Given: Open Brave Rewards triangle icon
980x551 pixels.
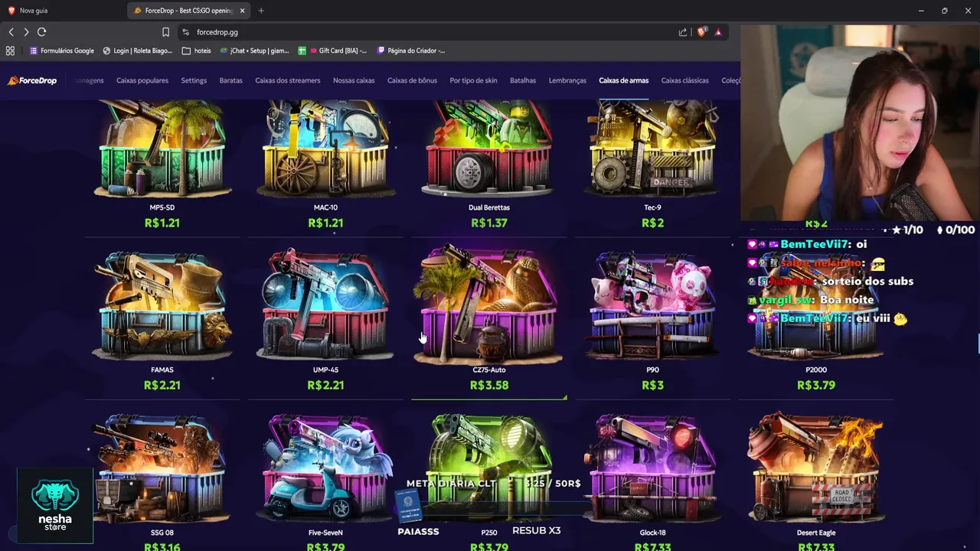Looking at the screenshot, I should click(718, 32).
